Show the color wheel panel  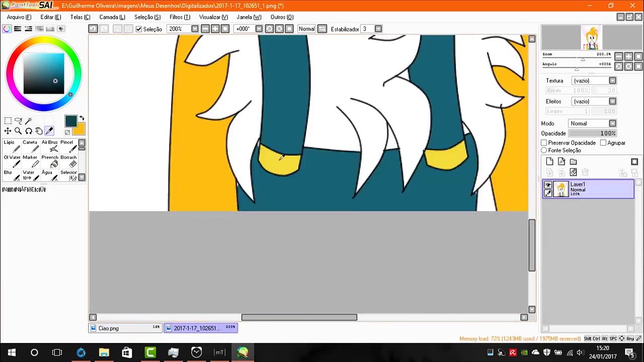point(7,29)
